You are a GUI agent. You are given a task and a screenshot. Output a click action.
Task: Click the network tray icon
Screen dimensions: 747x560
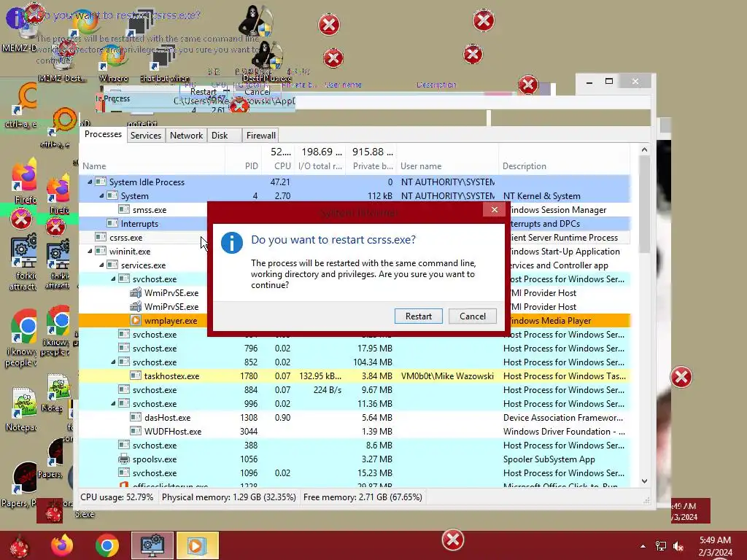click(x=661, y=546)
